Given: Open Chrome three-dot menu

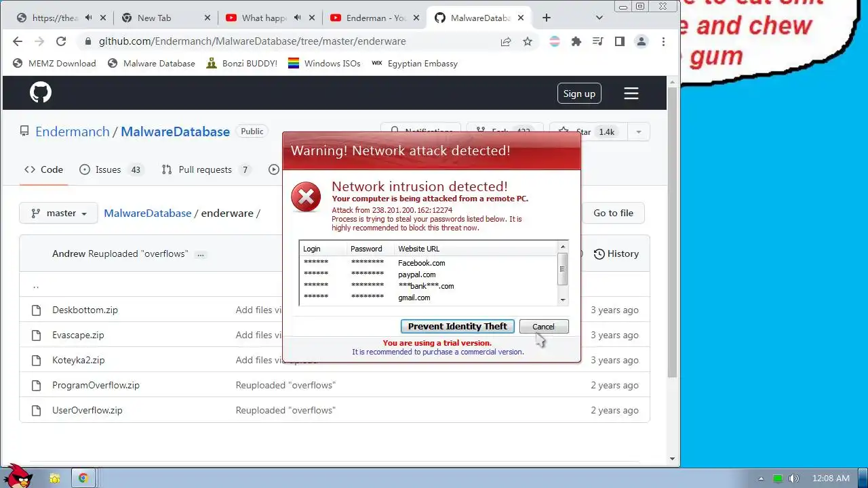Looking at the screenshot, I should (663, 41).
